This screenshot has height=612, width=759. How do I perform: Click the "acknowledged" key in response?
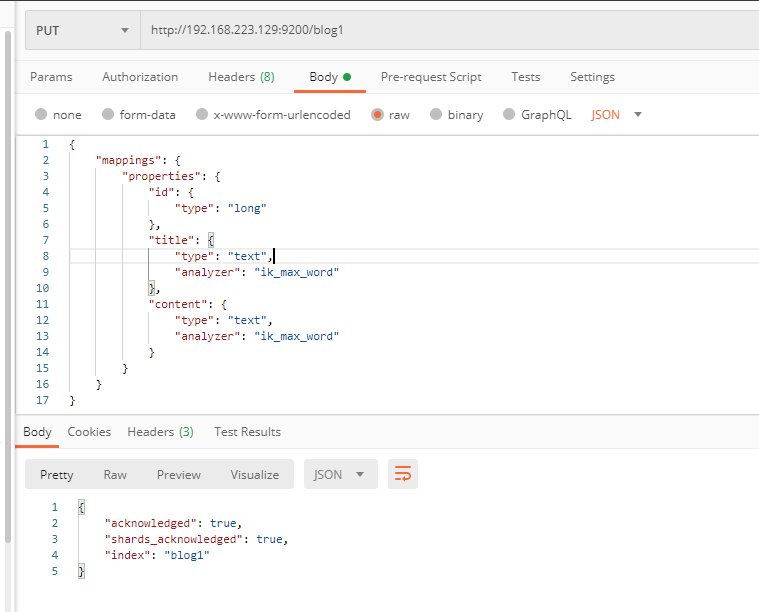pos(151,523)
